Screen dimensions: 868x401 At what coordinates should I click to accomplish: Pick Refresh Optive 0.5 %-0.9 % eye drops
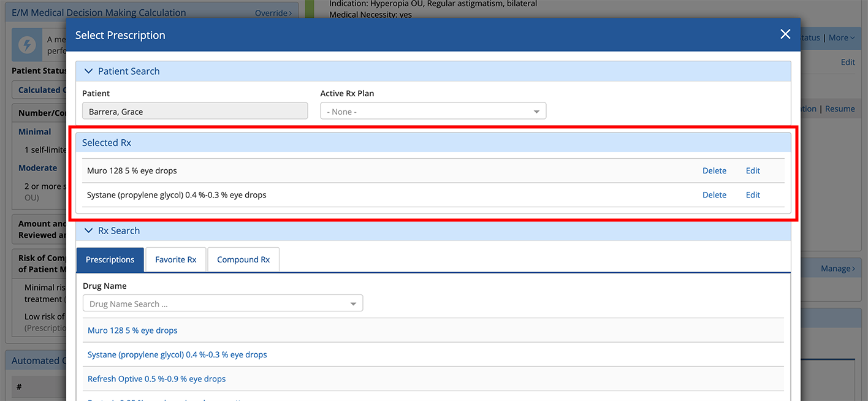coord(156,379)
